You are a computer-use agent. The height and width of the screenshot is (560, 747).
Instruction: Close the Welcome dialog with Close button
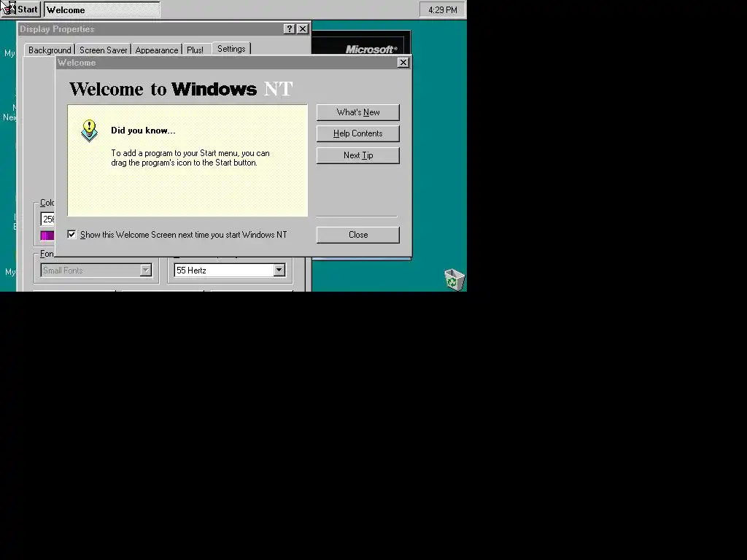pos(357,235)
